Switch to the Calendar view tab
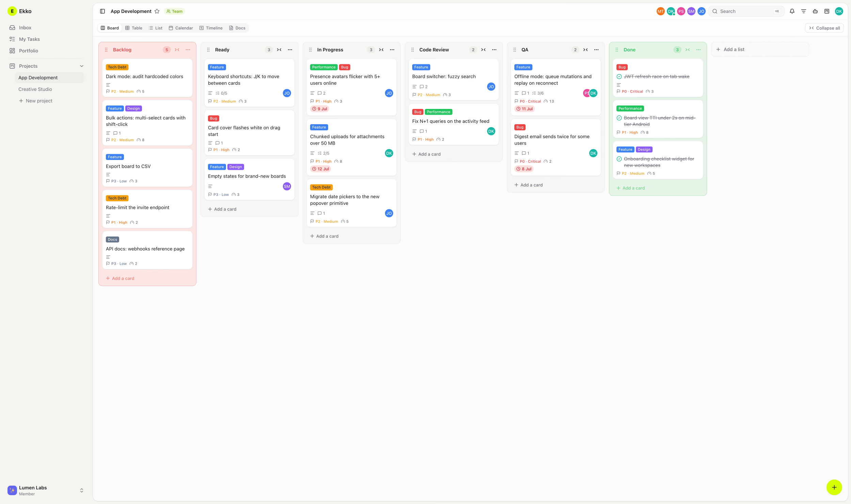This screenshot has width=851, height=504. tap(181, 28)
